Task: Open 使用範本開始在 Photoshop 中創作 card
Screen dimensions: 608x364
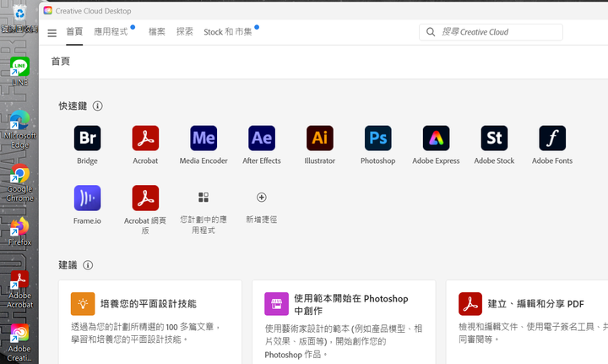Action: coord(344,322)
